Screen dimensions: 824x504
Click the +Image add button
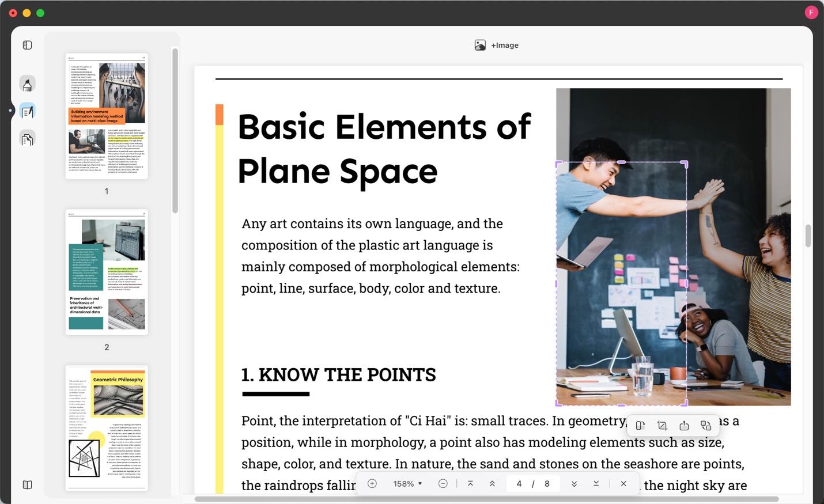click(496, 45)
